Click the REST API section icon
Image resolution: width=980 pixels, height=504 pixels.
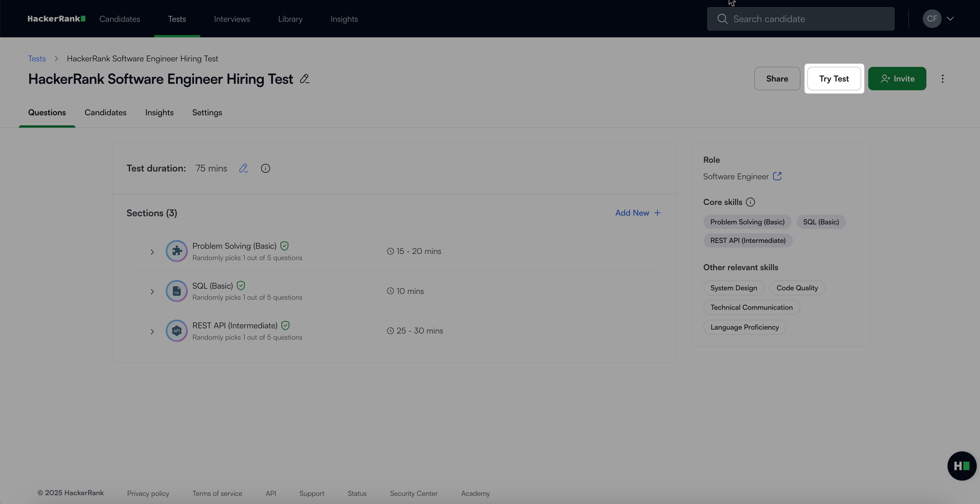[x=176, y=331]
